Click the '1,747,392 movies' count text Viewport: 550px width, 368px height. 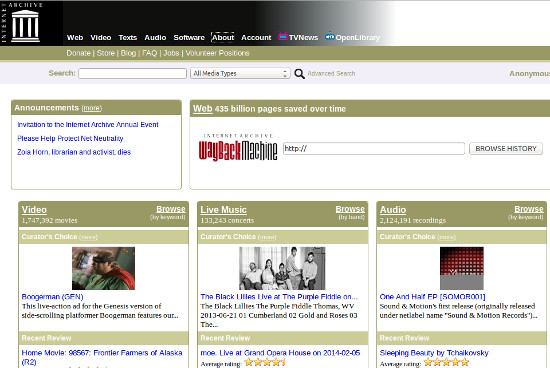(49, 221)
